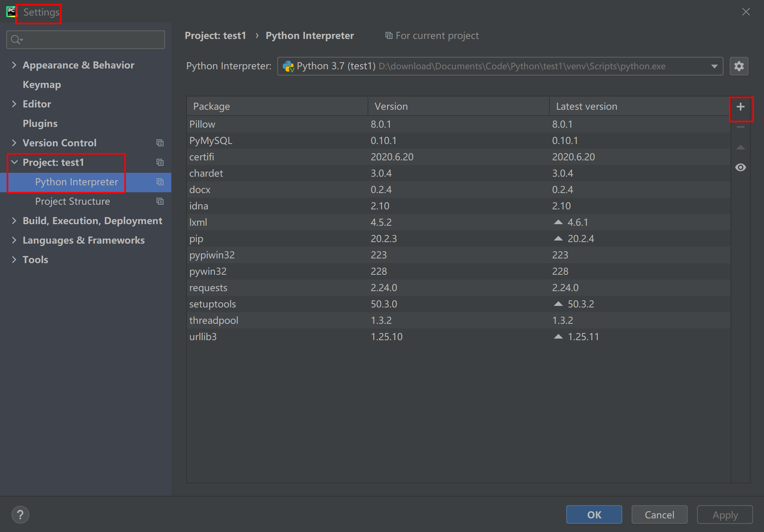Open the Python Interpreter dropdown list

click(x=715, y=66)
